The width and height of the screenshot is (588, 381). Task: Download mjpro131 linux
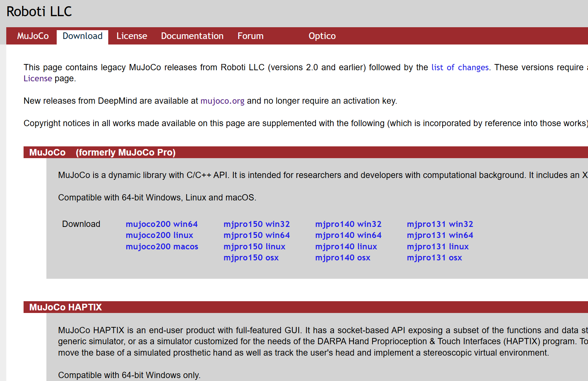pos(438,246)
